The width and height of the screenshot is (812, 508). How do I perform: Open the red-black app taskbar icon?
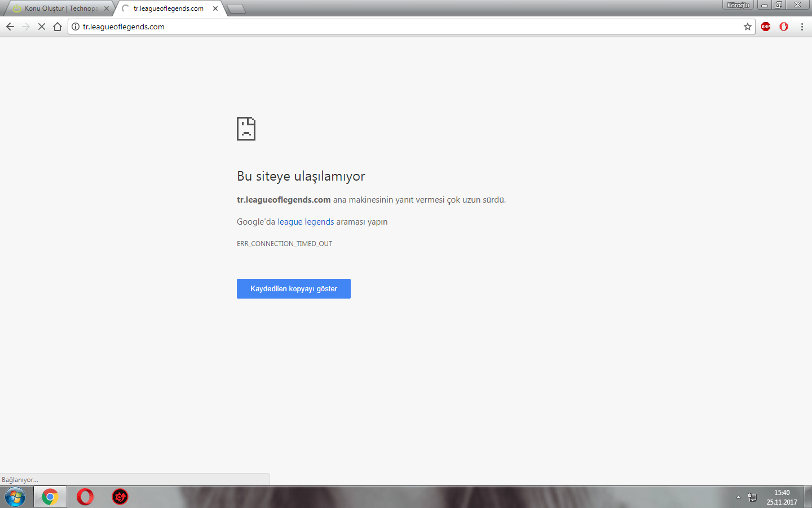[120, 497]
